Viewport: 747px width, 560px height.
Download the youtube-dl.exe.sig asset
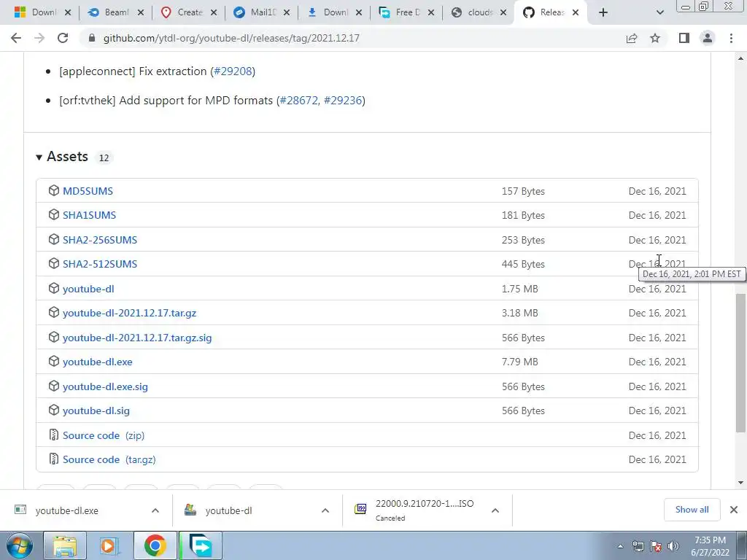pos(105,386)
